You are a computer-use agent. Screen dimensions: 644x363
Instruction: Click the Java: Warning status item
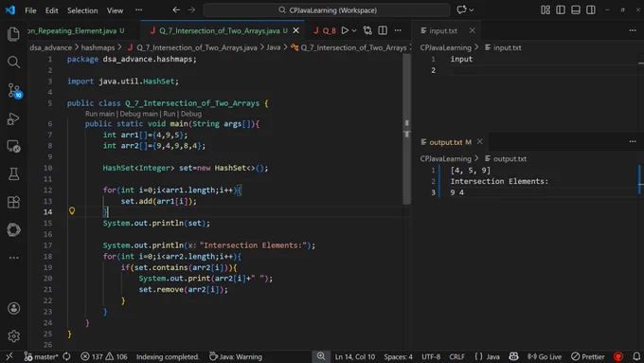[x=236, y=356]
